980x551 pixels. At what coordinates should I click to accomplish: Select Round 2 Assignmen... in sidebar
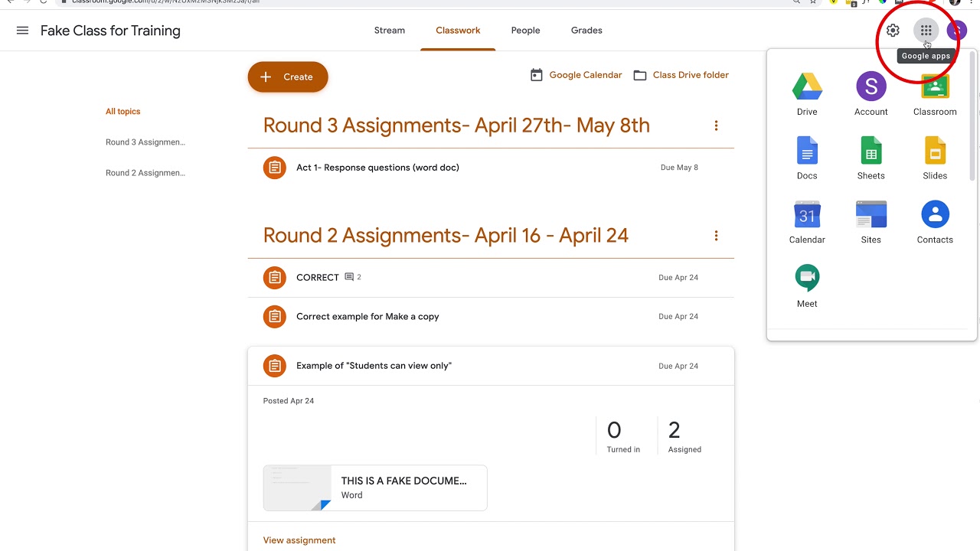click(145, 173)
